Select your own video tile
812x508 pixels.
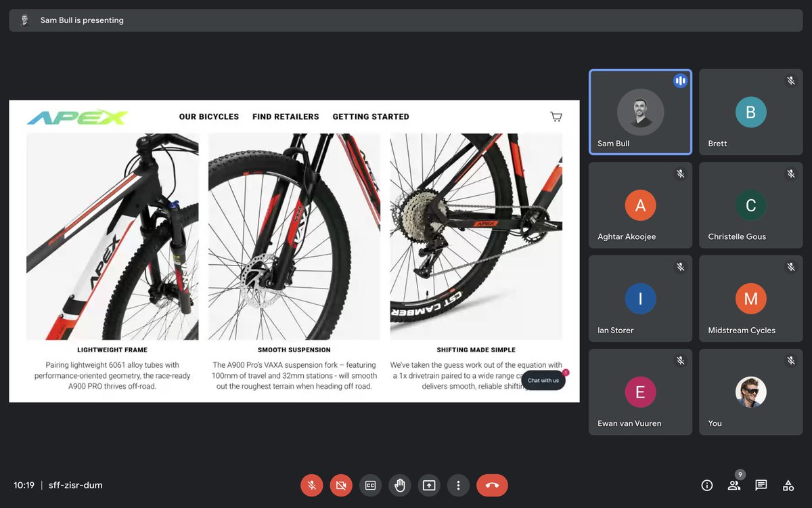click(750, 391)
